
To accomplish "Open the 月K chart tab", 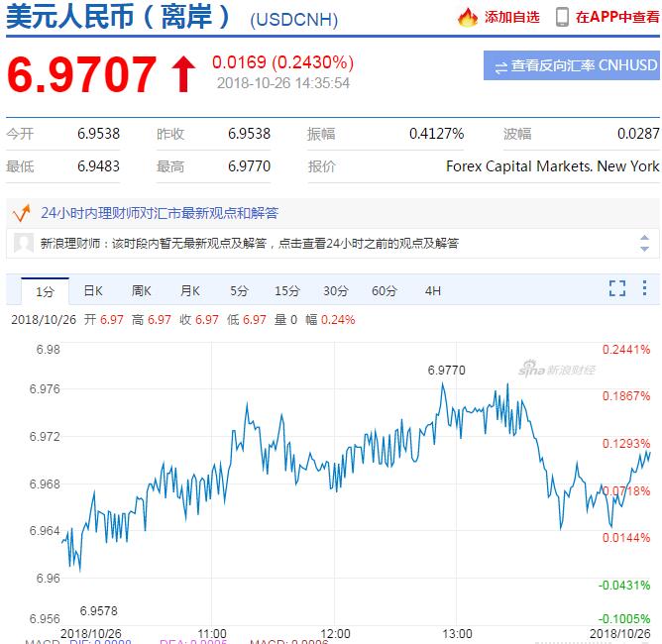I will click(x=190, y=291).
